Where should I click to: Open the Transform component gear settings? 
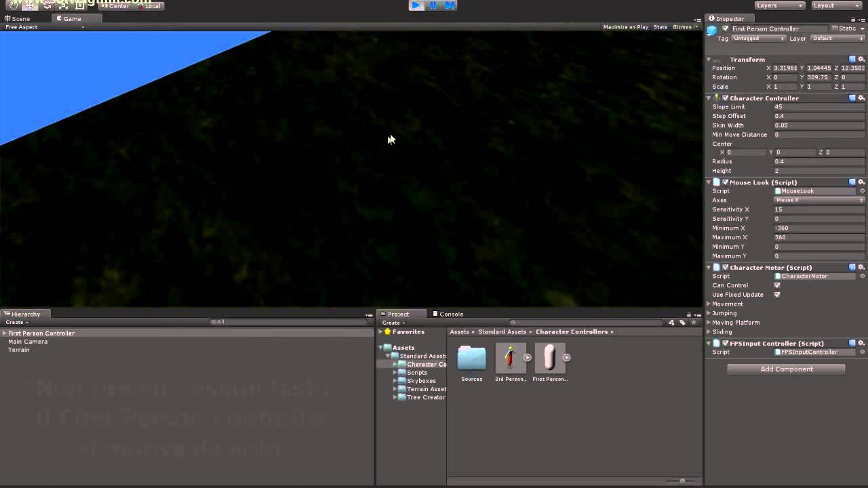(x=861, y=60)
